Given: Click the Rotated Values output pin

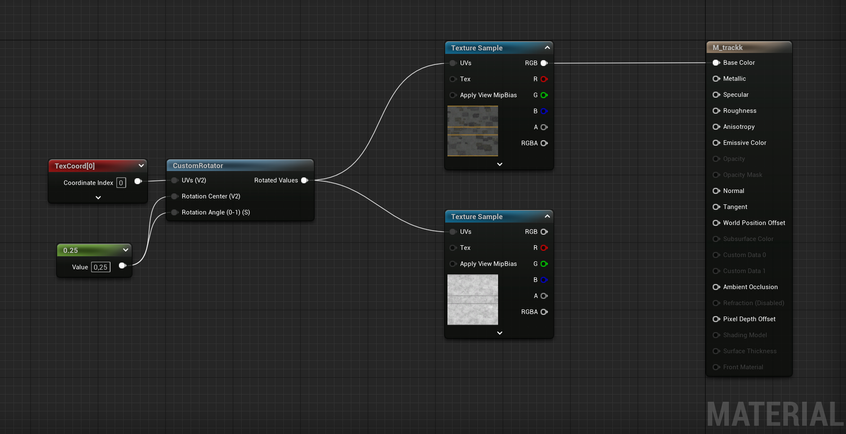Looking at the screenshot, I should coord(305,181).
